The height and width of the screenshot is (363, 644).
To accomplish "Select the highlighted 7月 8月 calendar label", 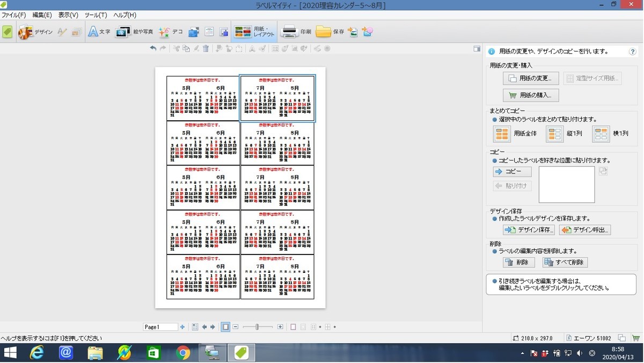I will pyautogui.click(x=277, y=98).
